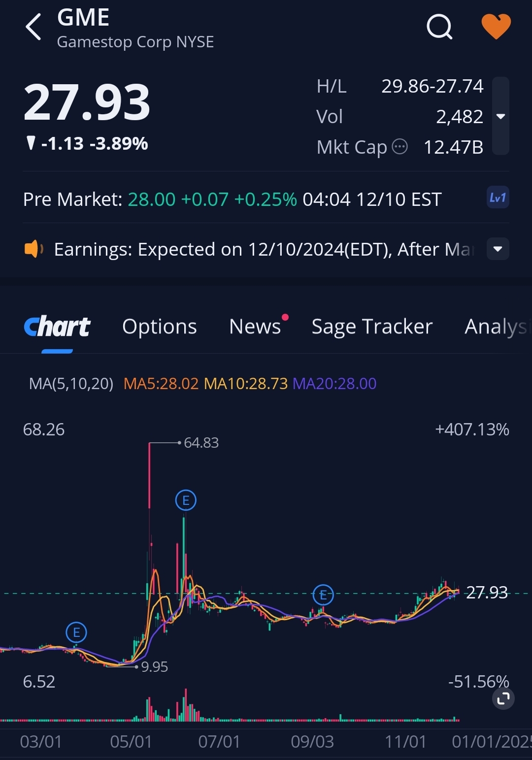The height and width of the screenshot is (760, 532).
Task: Tap the H/L 29.86-27.74 value
Action: pyautogui.click(x=432, y=86)
